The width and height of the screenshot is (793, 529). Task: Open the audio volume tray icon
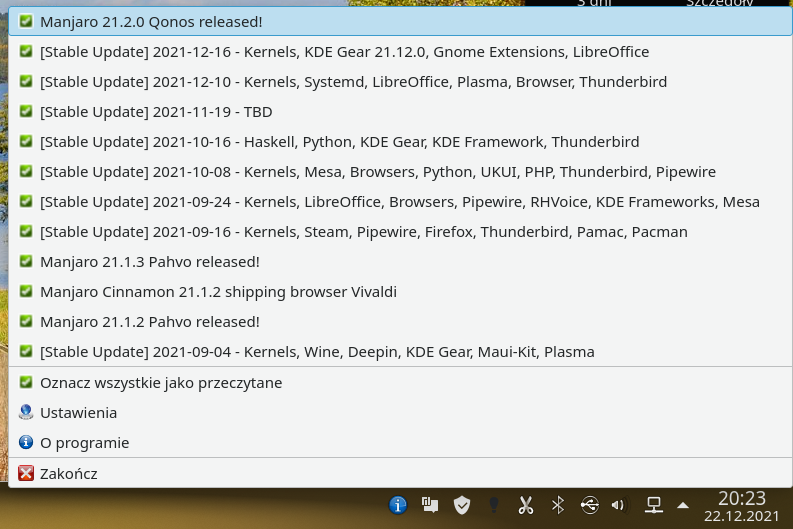(619, 505)
